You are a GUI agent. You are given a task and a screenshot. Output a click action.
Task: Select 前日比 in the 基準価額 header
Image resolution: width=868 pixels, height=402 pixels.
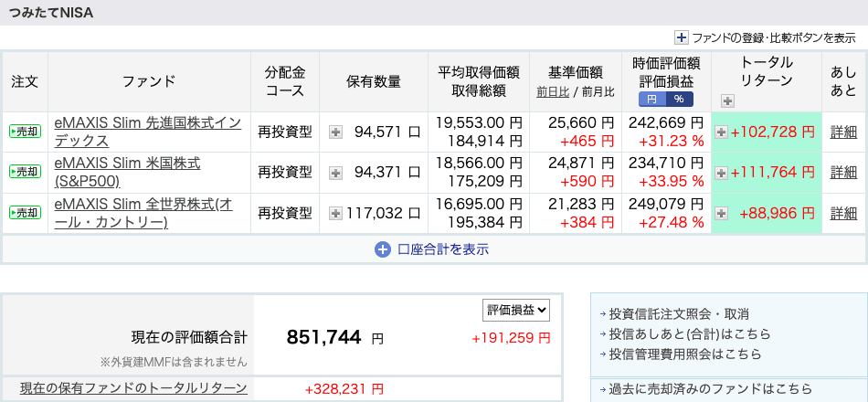pyautogui.click(x=553, y=91)
